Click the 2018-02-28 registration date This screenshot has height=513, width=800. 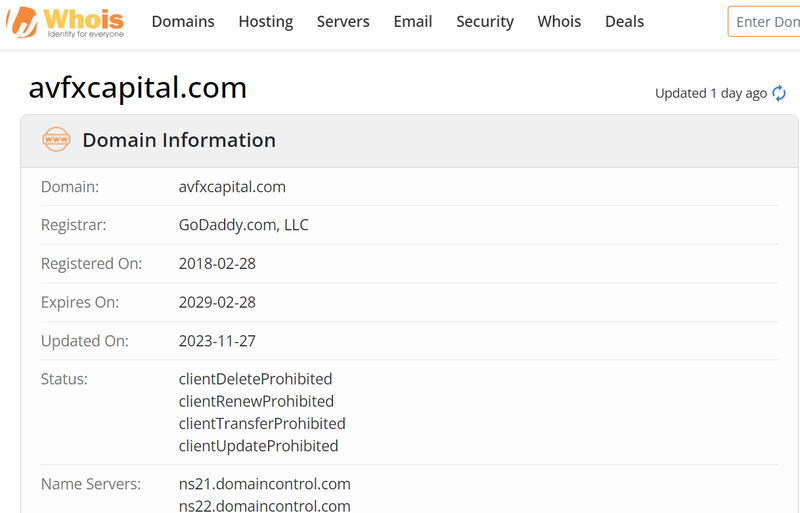pyautogui.click(x=217, y=264)
